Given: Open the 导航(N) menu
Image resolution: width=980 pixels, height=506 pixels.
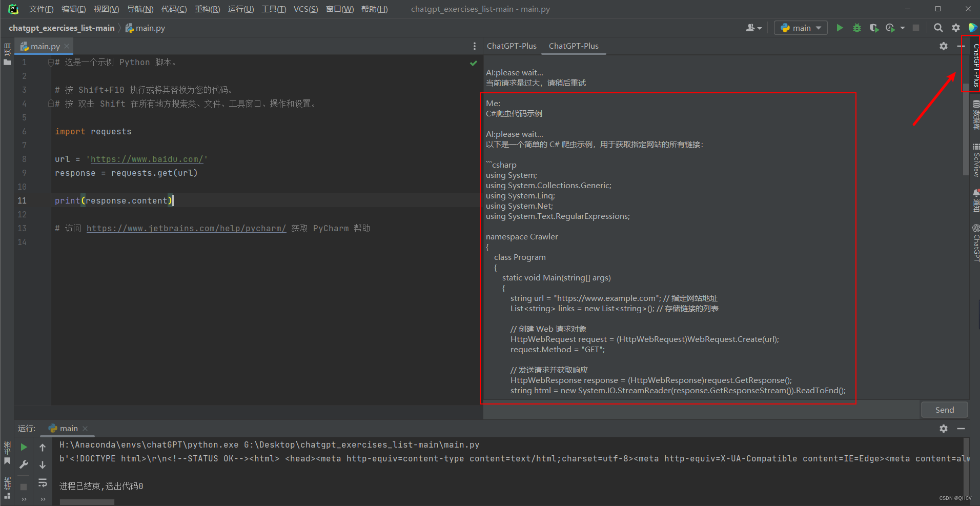Looking at the screenshot, I should pyautogui.click(x=140, y=9).
